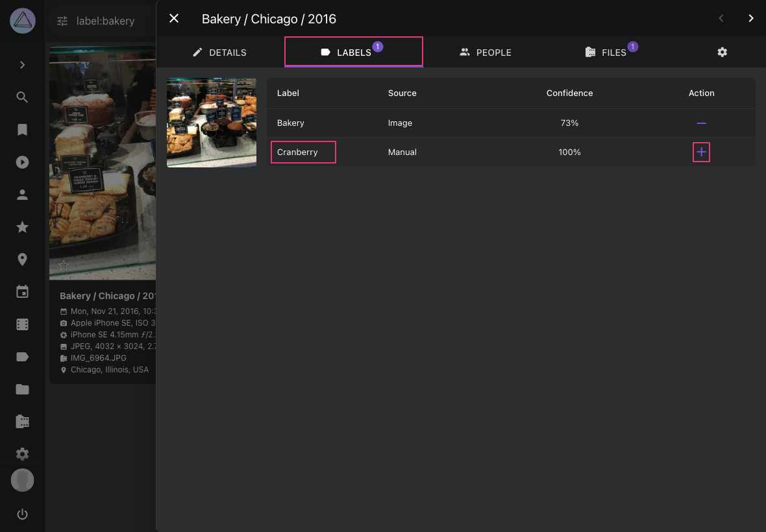The width and height of the screenshot is (766, 532).
Task: Switch to the Details tab
Action: (219, 52)
